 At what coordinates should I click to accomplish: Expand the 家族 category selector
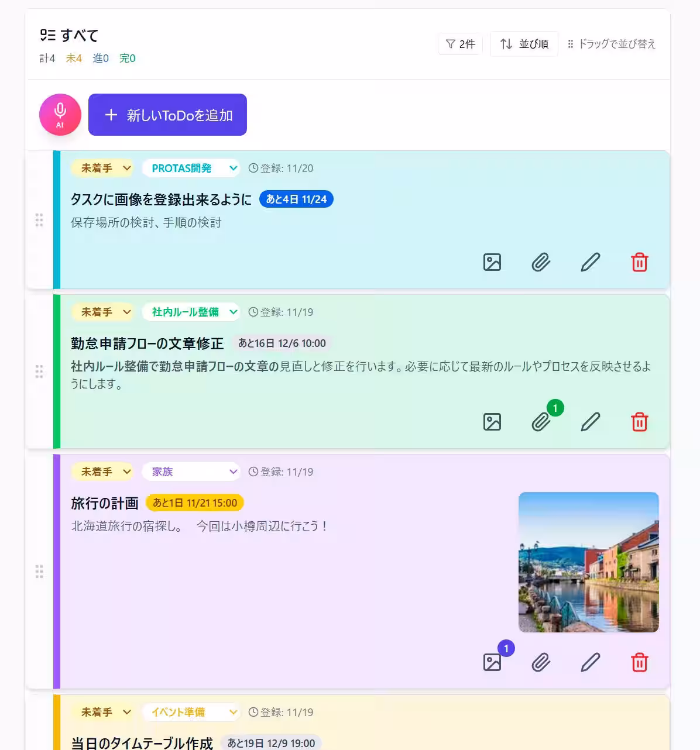point(191,472)
